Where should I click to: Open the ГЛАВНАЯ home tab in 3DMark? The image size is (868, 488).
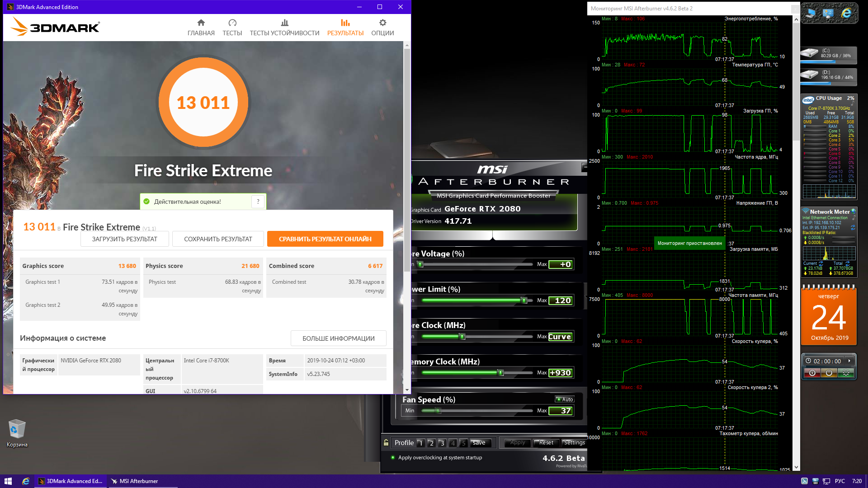[x=201, y=28]
